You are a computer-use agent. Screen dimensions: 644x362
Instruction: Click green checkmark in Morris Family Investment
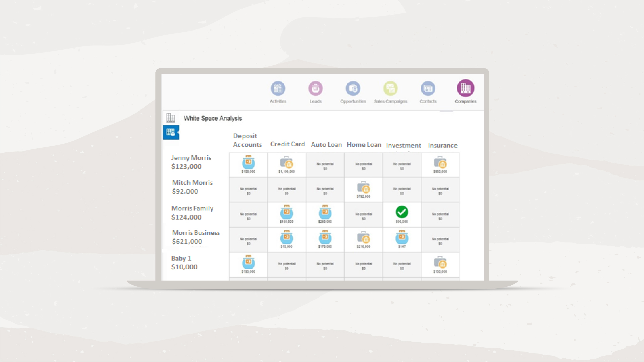tap(402, 212)
